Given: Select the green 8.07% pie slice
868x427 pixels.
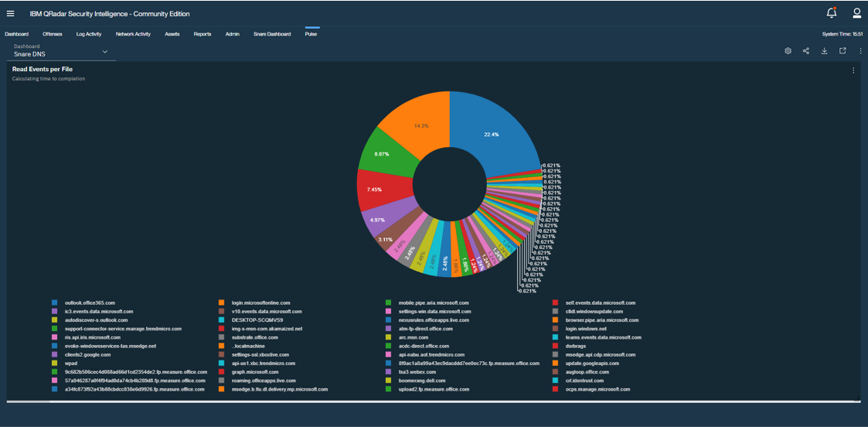Looking at the screenshot, I should [382, 152].
